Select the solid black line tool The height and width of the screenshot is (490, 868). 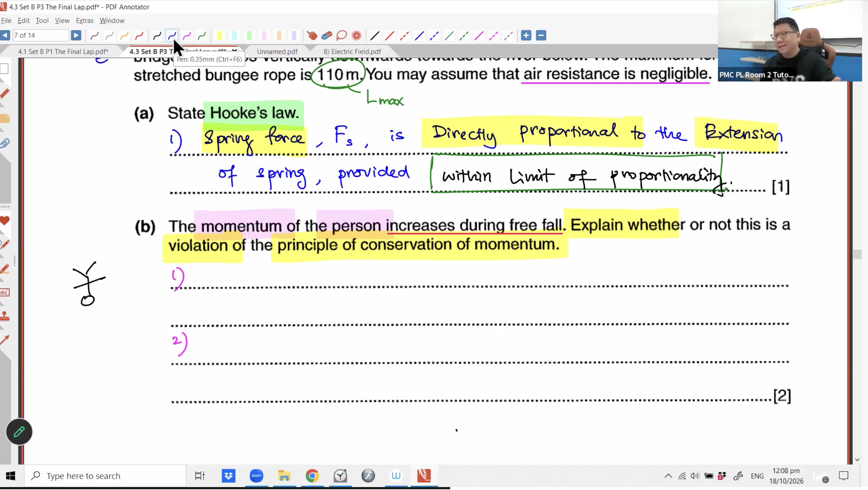tap(374, 36)
